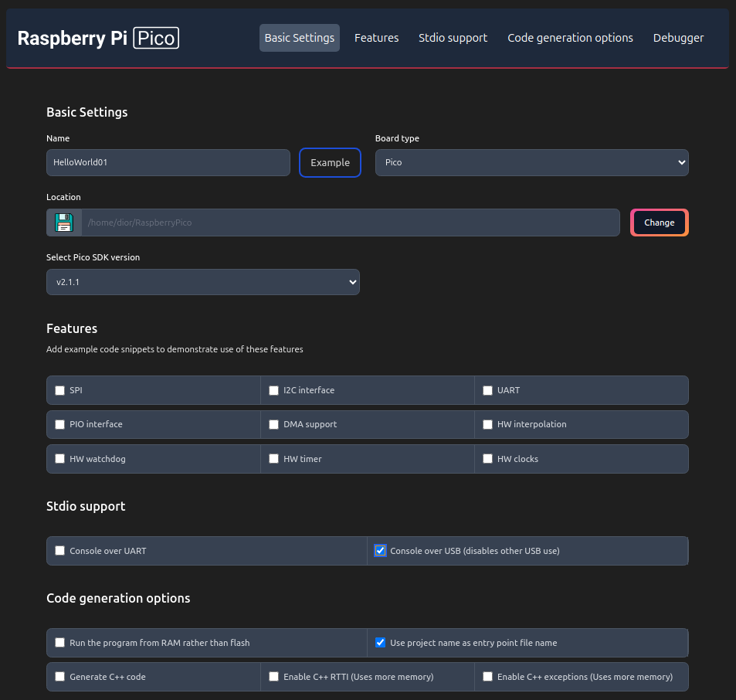This screenshot has width=736, height=700.
Task: Click the Location path field
Action: tap(349, 223)
